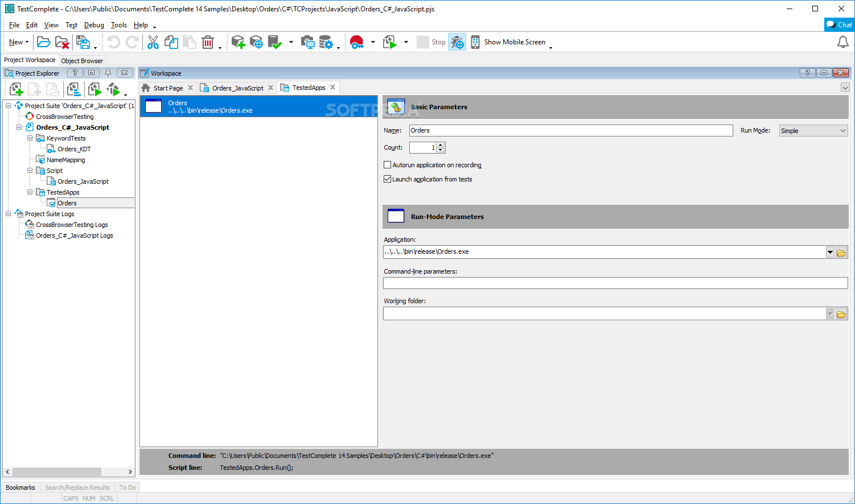Select the CrossBrowserTesting tree item

click(65, 117)
